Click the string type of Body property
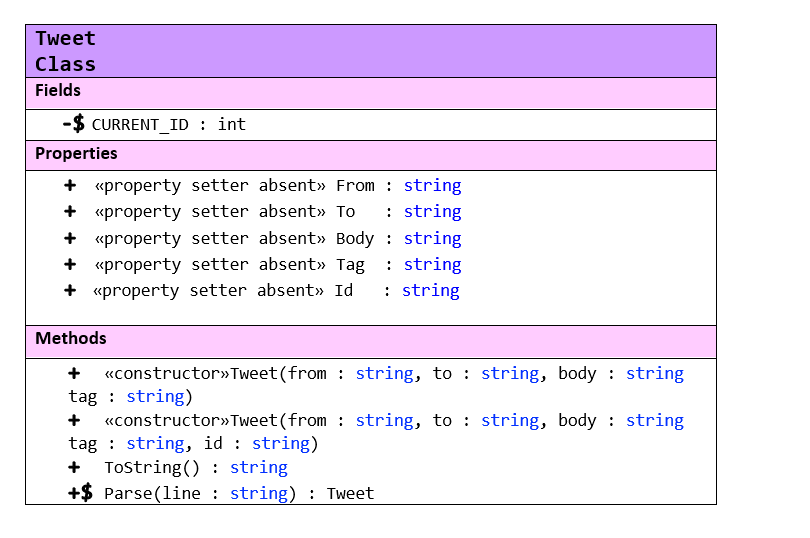 point(432,239)
